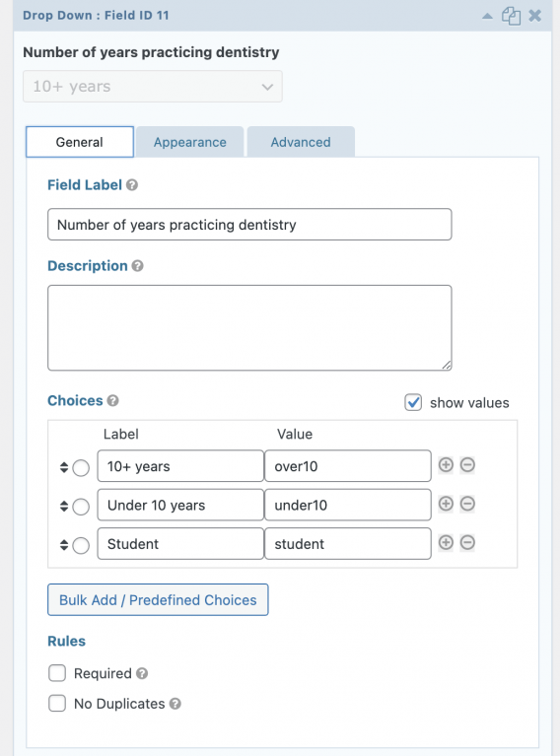Click the duplicate field icon in the header
Screen dimensions: 560x756
point(511,16)
